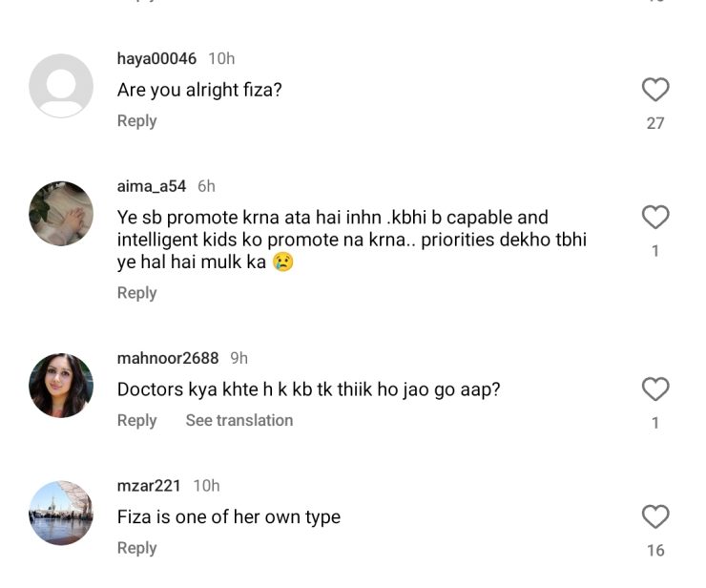Select the comment text "Fiza is one of her own type"
The height and width of the screenshot is (588, 706).
229,517
